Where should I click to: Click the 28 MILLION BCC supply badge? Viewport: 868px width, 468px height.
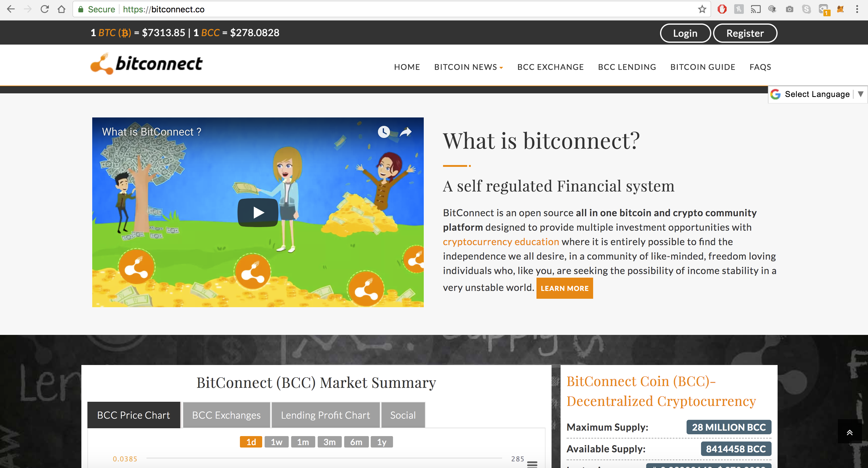(728, 427)
